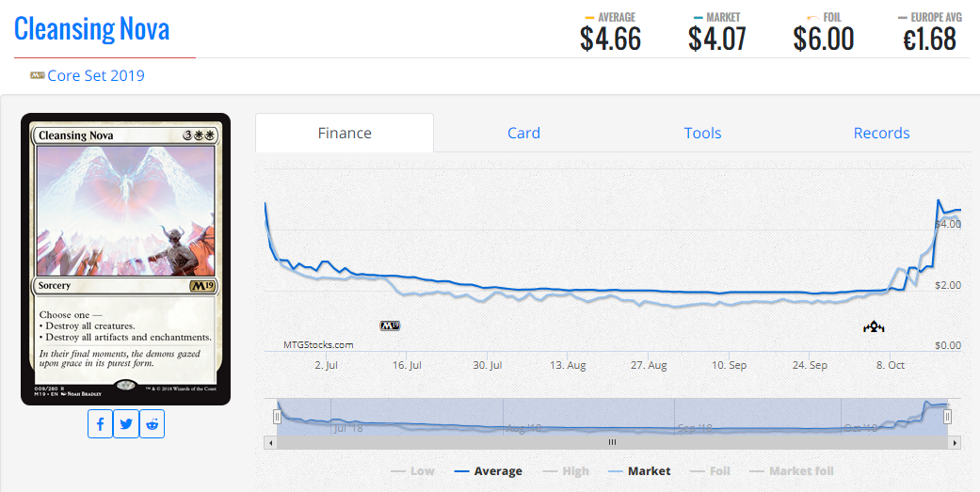980x492 pixels.
Task: Toggle the Average price series in legend
Action: point(489,471)
